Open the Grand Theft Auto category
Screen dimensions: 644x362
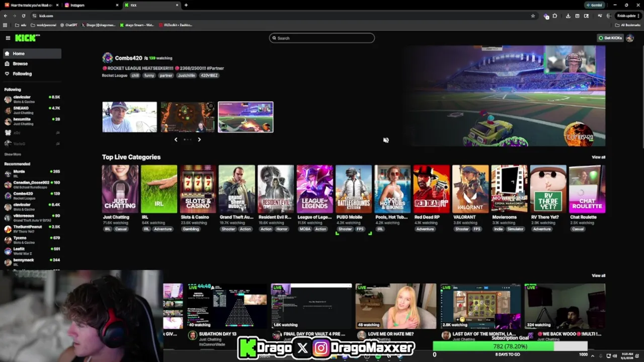point(237,189)
